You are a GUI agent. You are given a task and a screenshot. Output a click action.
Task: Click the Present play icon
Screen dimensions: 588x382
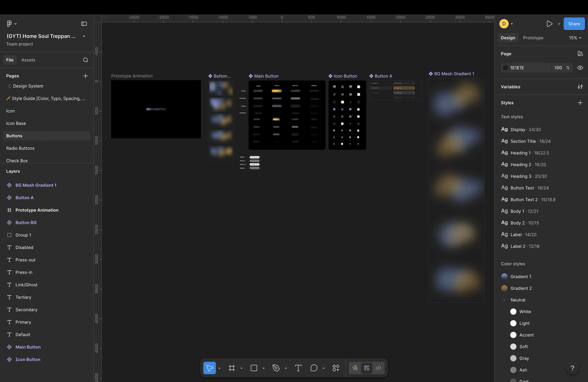pyautogui.click(x=549, y=24)
